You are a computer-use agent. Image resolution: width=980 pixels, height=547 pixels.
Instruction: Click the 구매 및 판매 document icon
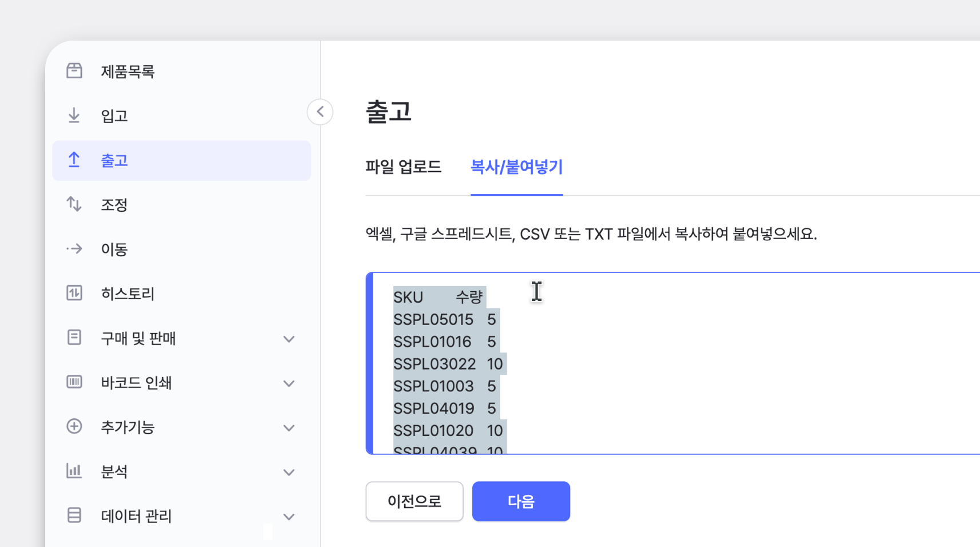[74, 338]
